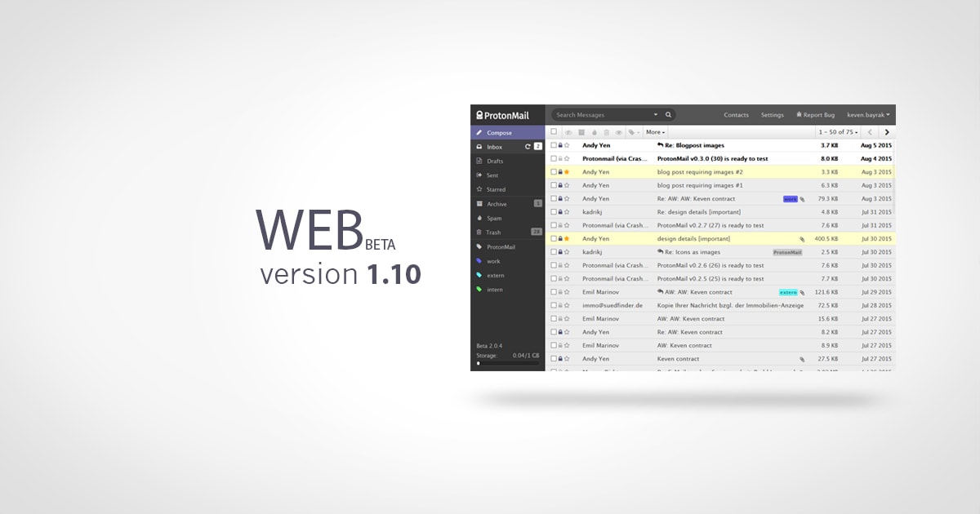
Task: Click reply arrow on 'Re: Icons as images'
Action: [660, 252]
